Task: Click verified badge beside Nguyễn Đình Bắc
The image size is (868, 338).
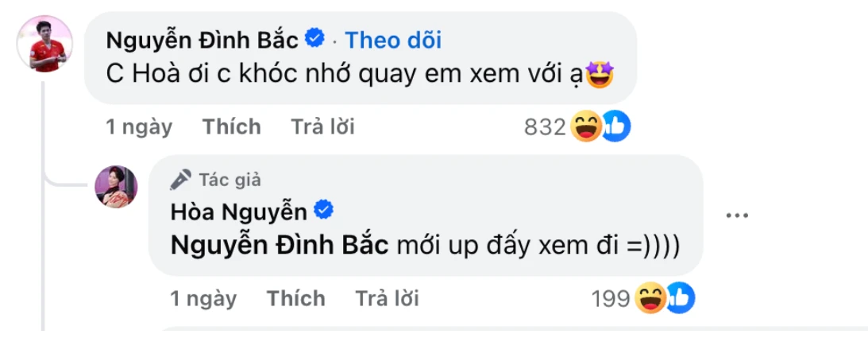Action: [315, 37]
